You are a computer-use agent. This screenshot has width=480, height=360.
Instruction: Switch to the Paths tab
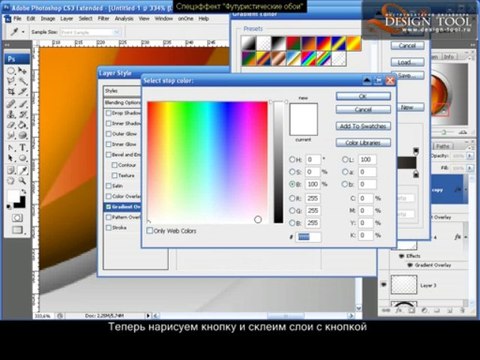click(x=443, y=146)
